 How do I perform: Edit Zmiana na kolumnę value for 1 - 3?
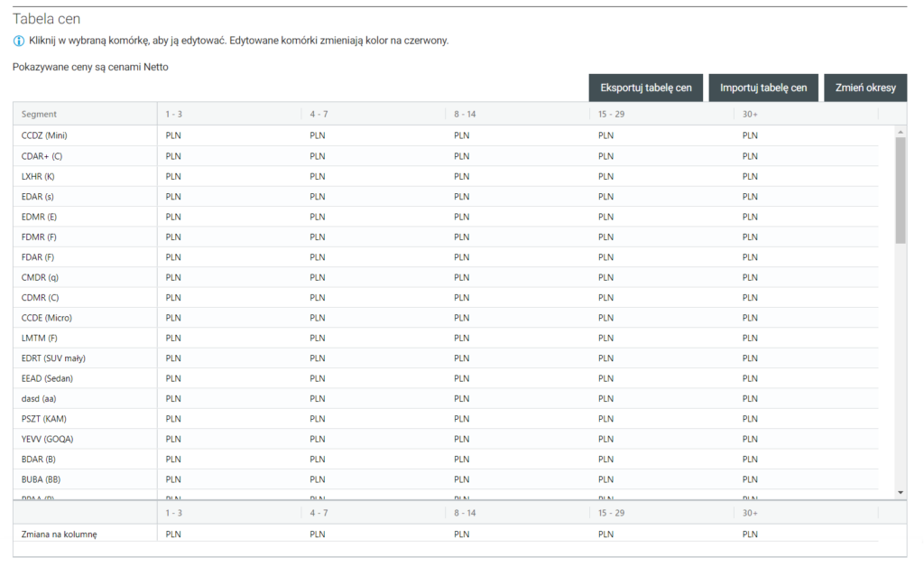pos(229,534)
